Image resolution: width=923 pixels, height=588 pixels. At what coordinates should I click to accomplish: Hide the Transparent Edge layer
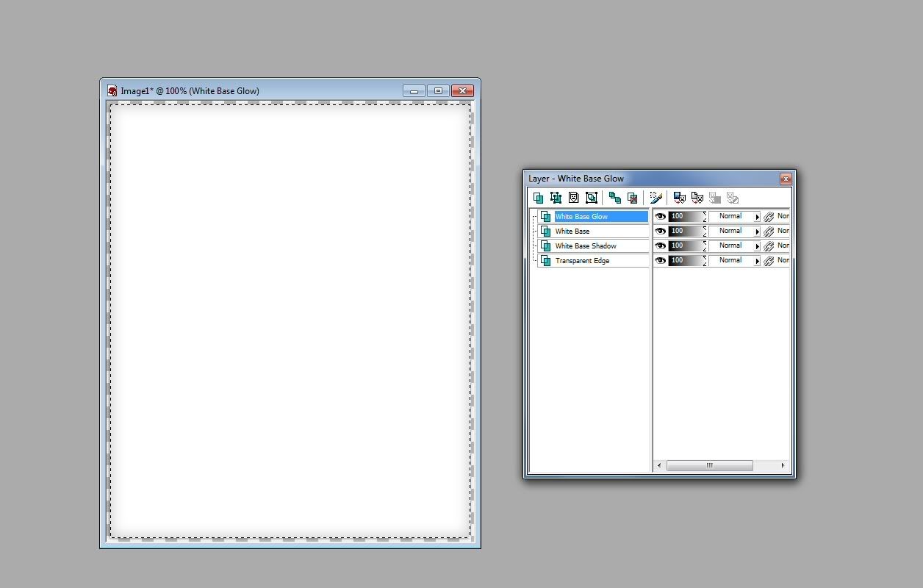tap(660, 261)
